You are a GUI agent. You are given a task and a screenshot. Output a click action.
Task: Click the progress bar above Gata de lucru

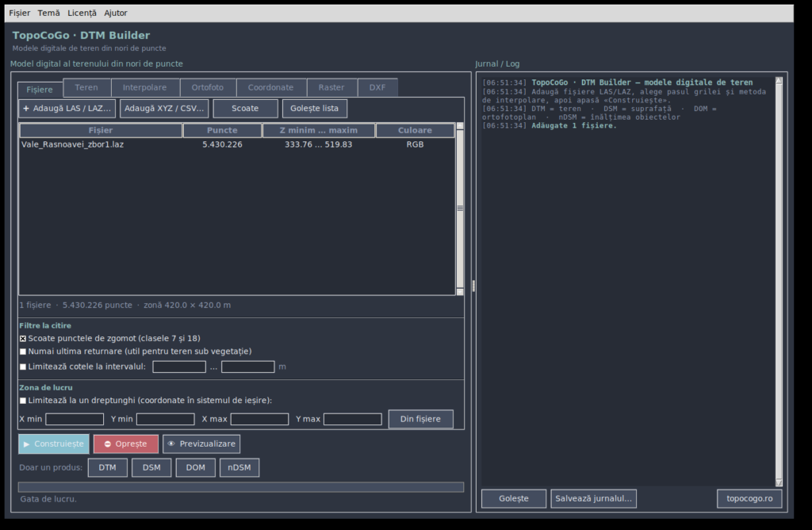[241, 487]
